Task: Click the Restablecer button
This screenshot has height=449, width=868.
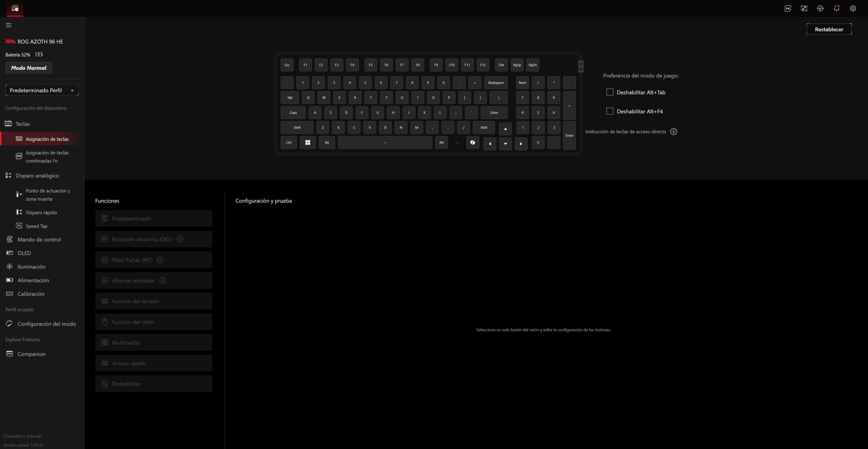Action: (829, 29)
